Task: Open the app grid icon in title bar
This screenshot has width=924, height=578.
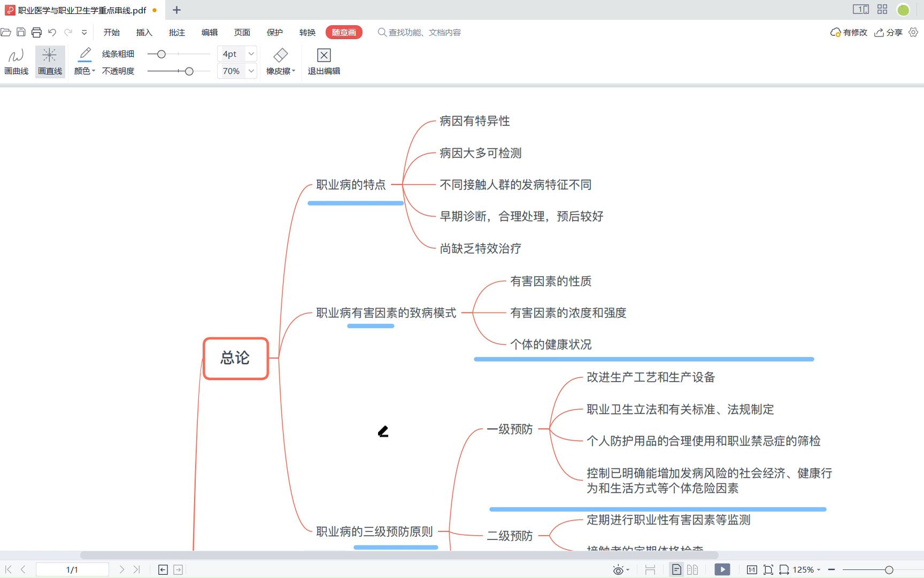Action: pos(882,9)
